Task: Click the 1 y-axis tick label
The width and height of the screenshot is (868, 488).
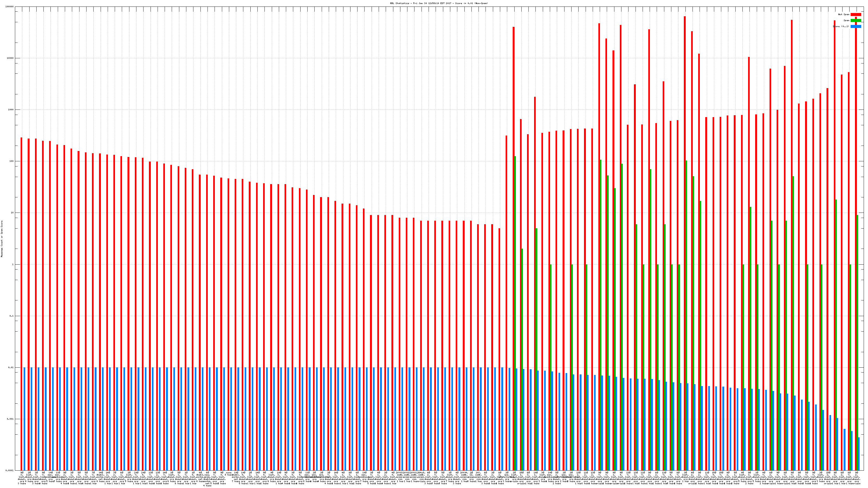Action: tap(13, 264)
